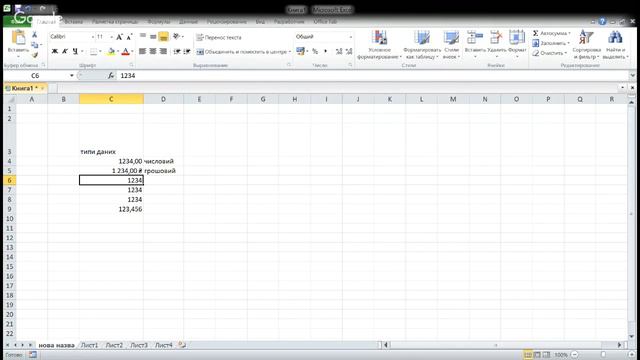The width and height of the screenshot is (640, 360).
Task: Select Normal view button in status bar
Action: (x=528, y=355)
